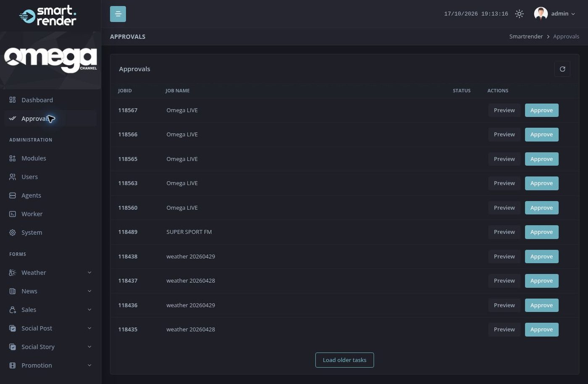The width and height of the screenshot is (588, 384).
Task: Approve job 118435 weather 20260428
Action: pyautogui.click(x=541, y=329)
